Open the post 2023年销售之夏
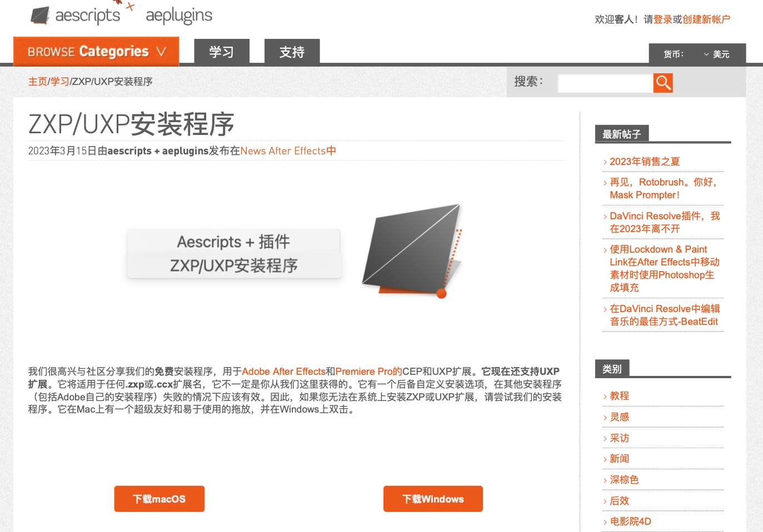Screen dimensions: 763x532 pyautogui.click(x=645, y=162)
